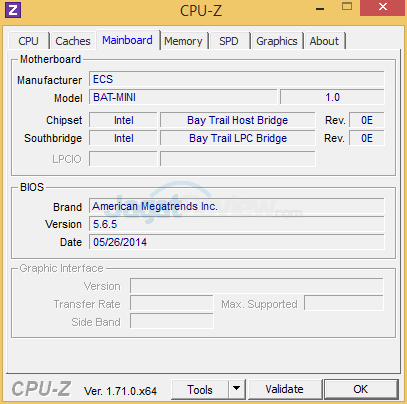Screen dimensions: 407x404
Task: Expand the Tools dropdown arrow
Action: (x=237, y=389)
